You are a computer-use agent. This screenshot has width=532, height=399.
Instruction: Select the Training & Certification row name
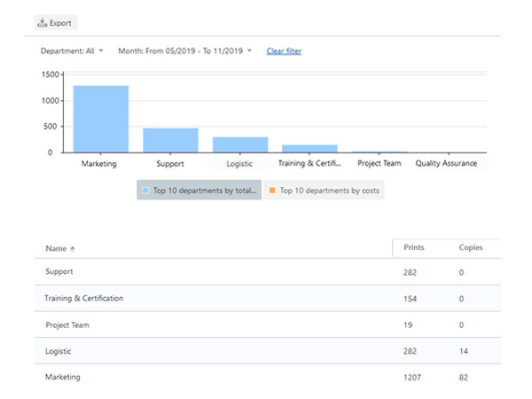click(84, 298)
